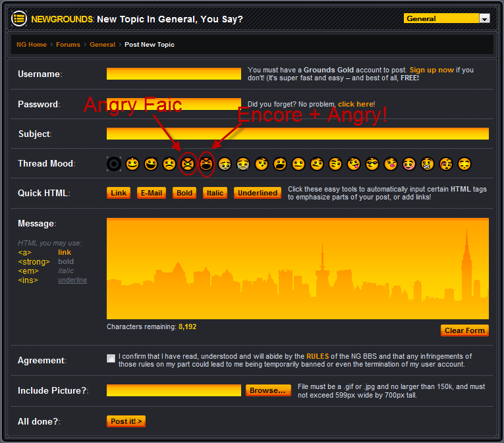This screenshot has width=504, height=443.
Task: Click the <a> tag hint text
Action: point(25,253)
